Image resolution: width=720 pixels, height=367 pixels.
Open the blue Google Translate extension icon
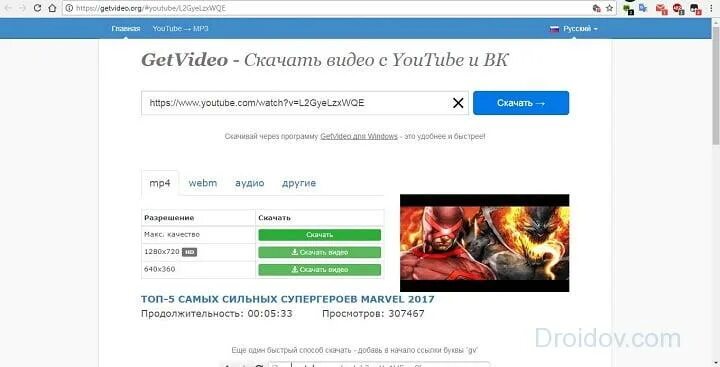click(x=643, y=8)
